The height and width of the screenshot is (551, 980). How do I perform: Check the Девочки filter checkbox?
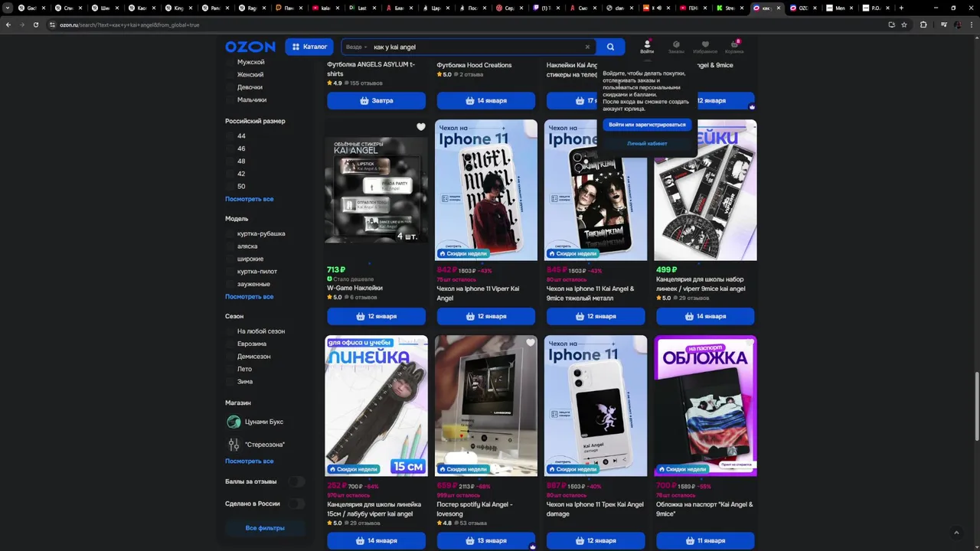coord(230,87)
